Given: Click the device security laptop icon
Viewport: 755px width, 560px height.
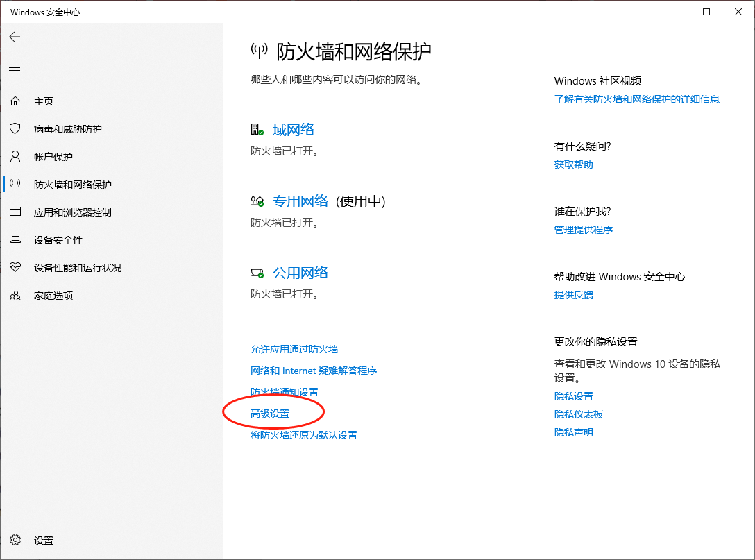Looking at the screenshot, I should (x=15, y=240).
